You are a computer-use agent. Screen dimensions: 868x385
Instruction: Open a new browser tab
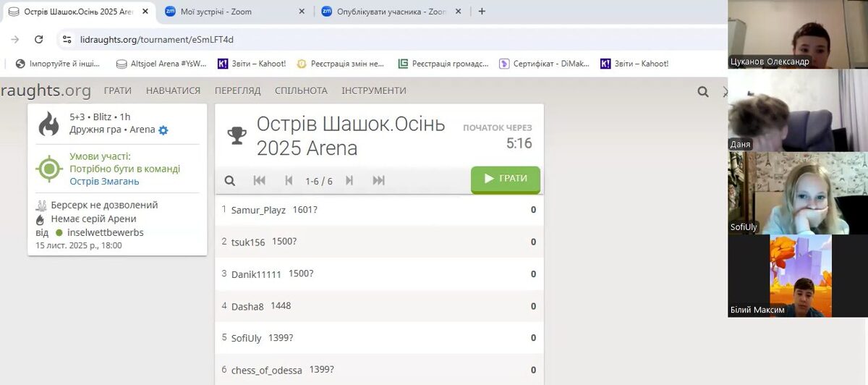click(482, 11)
